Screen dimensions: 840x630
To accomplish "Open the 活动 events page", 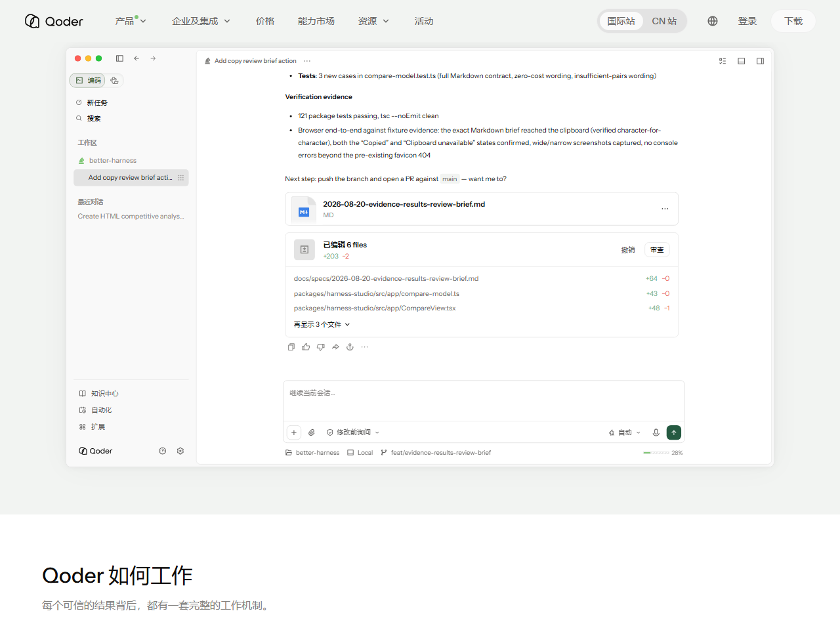I will [x=424, y=21].
